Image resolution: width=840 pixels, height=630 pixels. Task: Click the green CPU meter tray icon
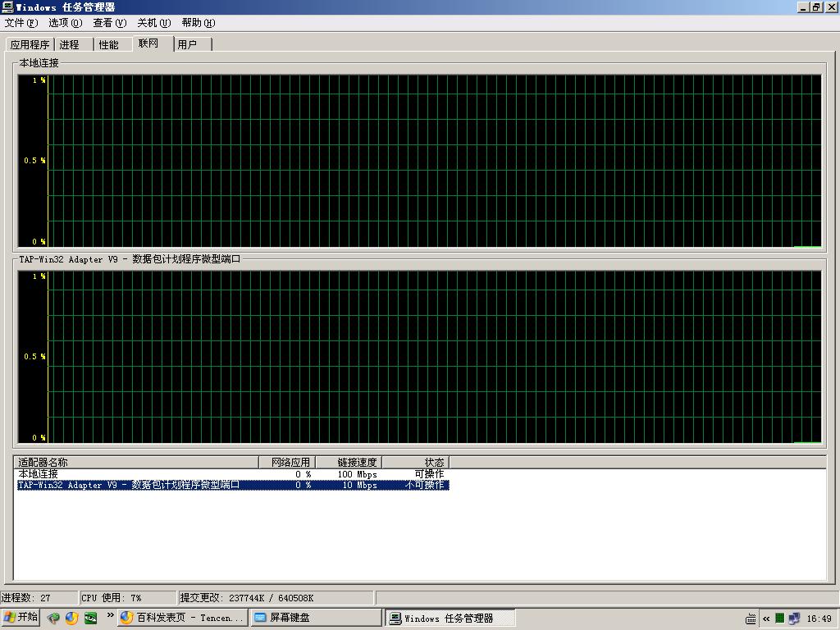[x=780, y=619]
